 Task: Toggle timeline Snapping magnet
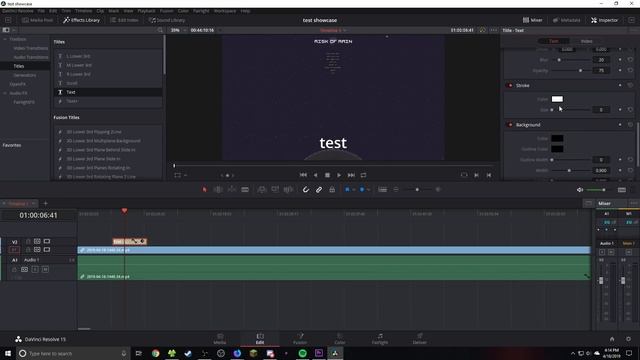tap(305, 189)
